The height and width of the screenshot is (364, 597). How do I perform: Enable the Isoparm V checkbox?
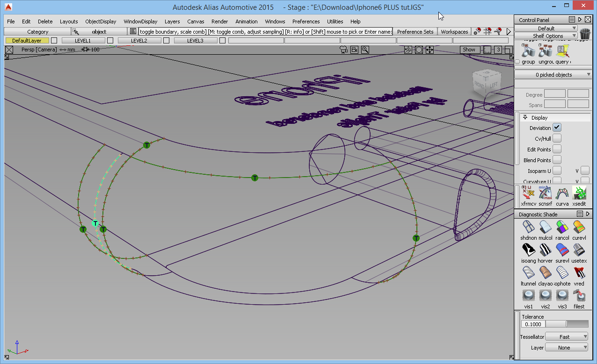coord(585,171)
